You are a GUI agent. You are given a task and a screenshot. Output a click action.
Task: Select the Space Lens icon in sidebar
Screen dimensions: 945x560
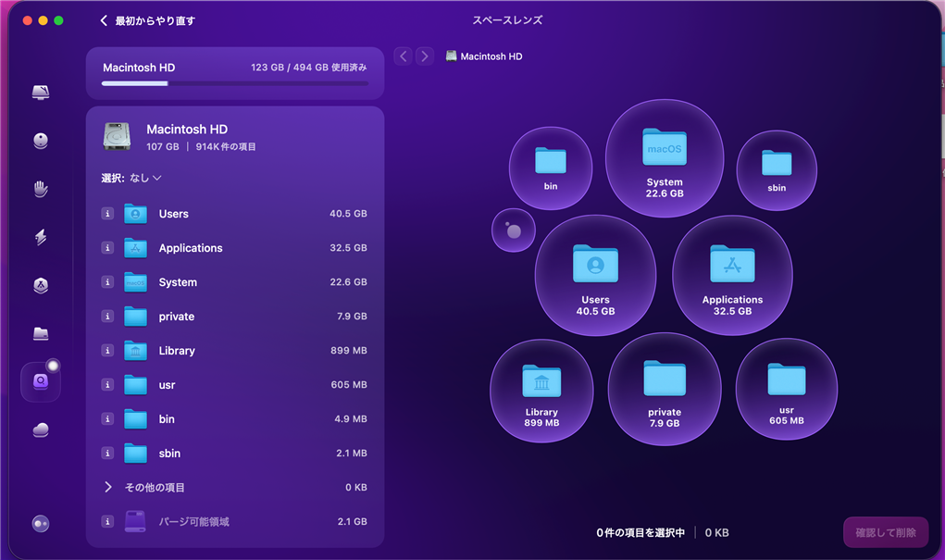[41, 381]
